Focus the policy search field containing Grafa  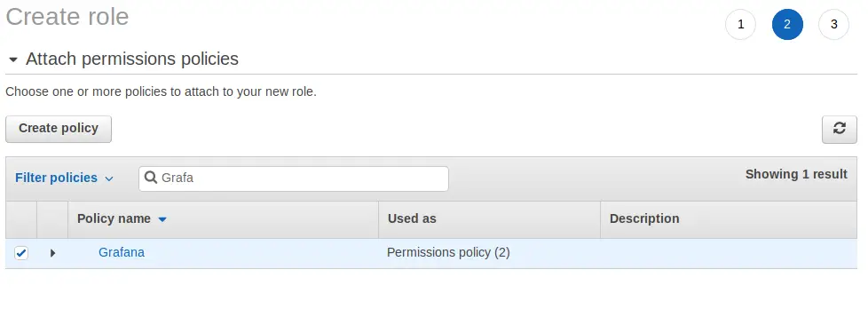(294, 178)
